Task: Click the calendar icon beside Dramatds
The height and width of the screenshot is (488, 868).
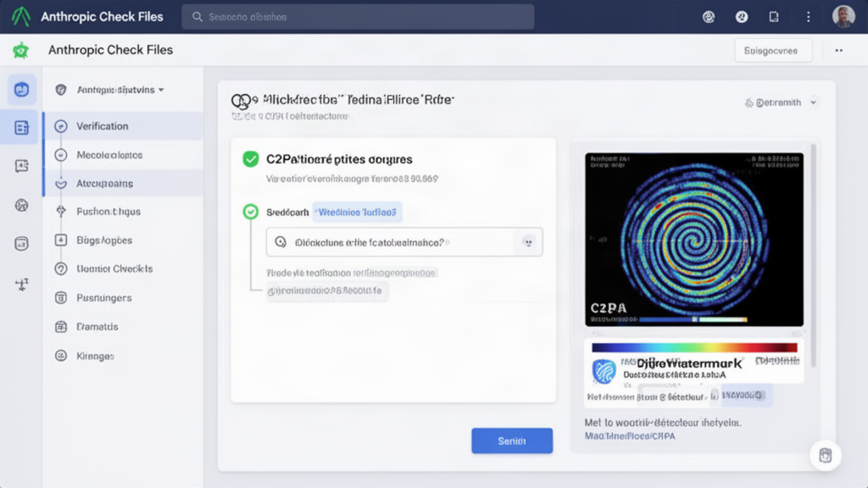Action: click(61, 326)
